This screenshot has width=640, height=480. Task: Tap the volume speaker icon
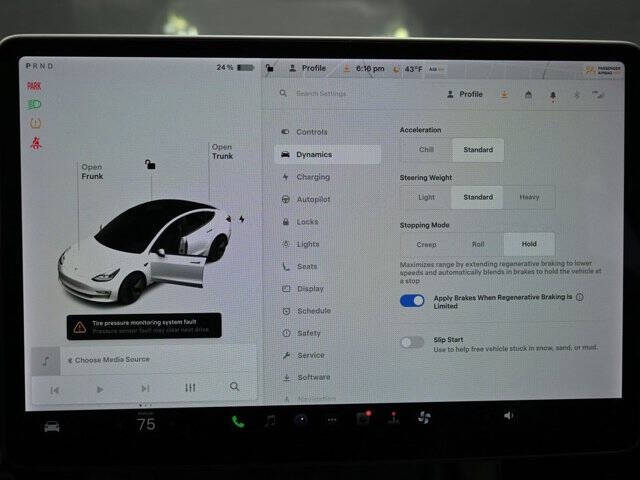click(508, 416)
